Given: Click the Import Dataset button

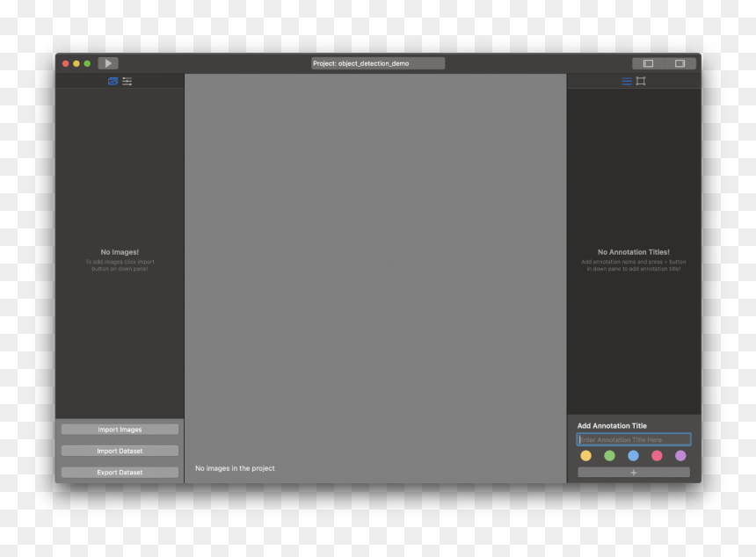Looking at the screenshot, I should (x=120, y=451).
